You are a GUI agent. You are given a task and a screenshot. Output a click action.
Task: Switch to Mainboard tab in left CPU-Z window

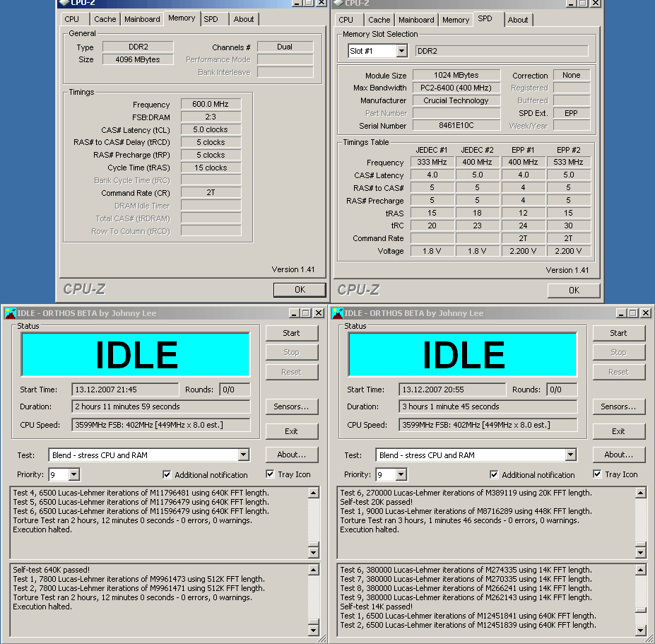tap(142, 19)
